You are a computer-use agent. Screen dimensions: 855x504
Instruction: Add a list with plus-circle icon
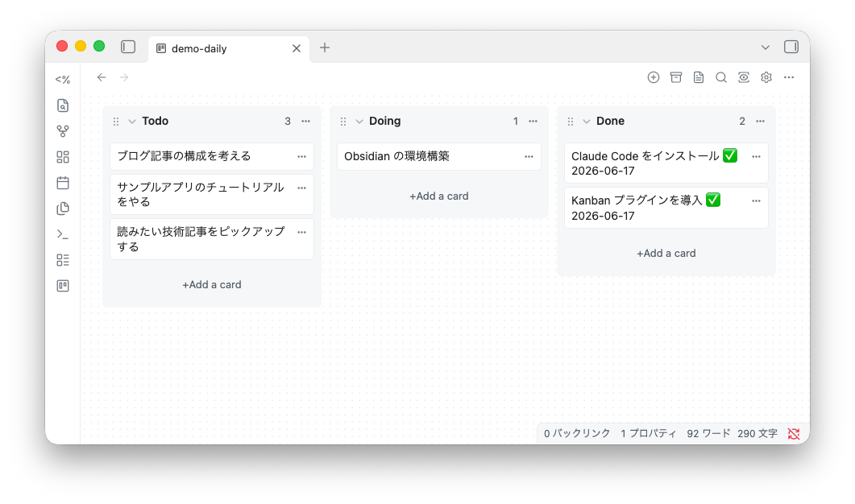(x=654, y=77)
